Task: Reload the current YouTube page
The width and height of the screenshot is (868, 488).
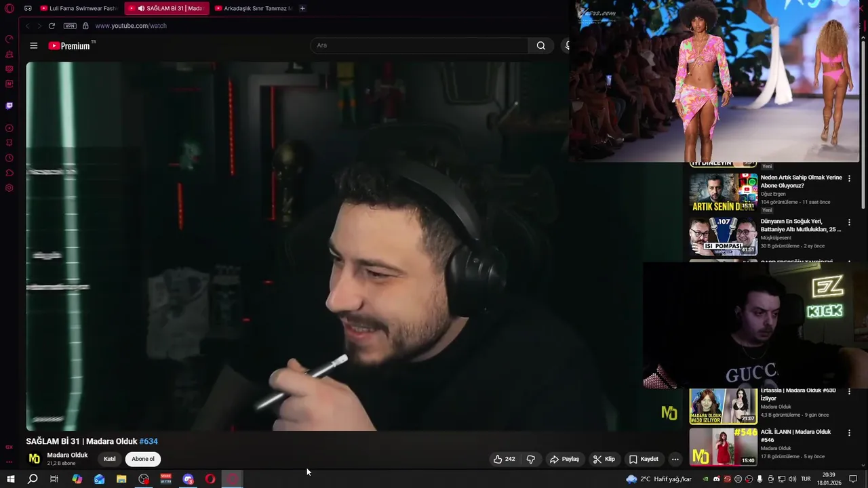Action: [52, 26]
